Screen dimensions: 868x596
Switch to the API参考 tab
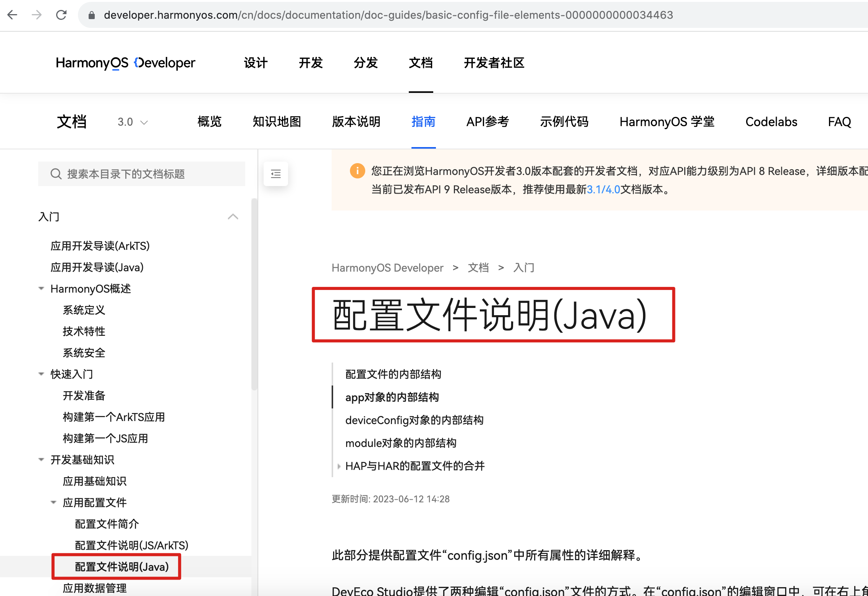[x=487, y=122]
